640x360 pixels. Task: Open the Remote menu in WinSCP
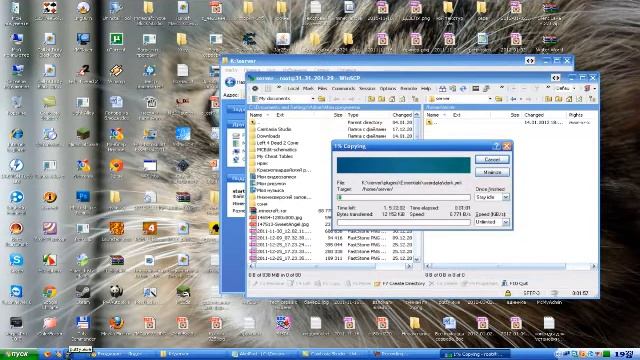pos(409,89)
